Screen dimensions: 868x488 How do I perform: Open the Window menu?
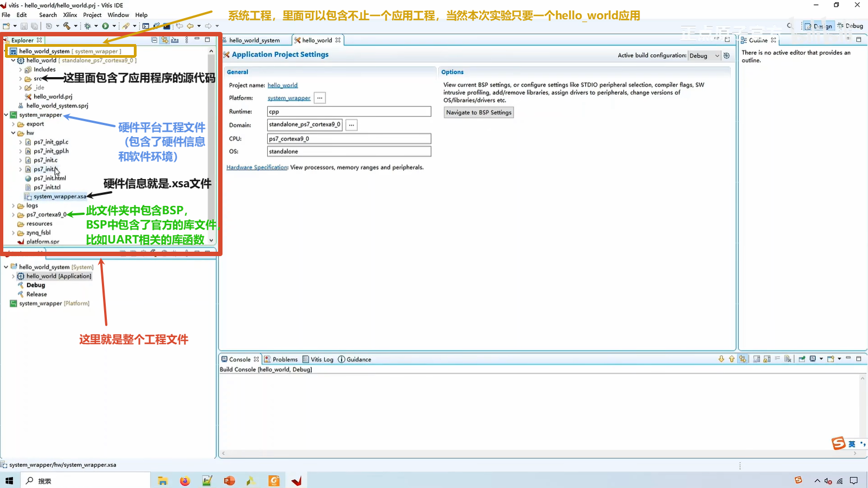point(118,15)
